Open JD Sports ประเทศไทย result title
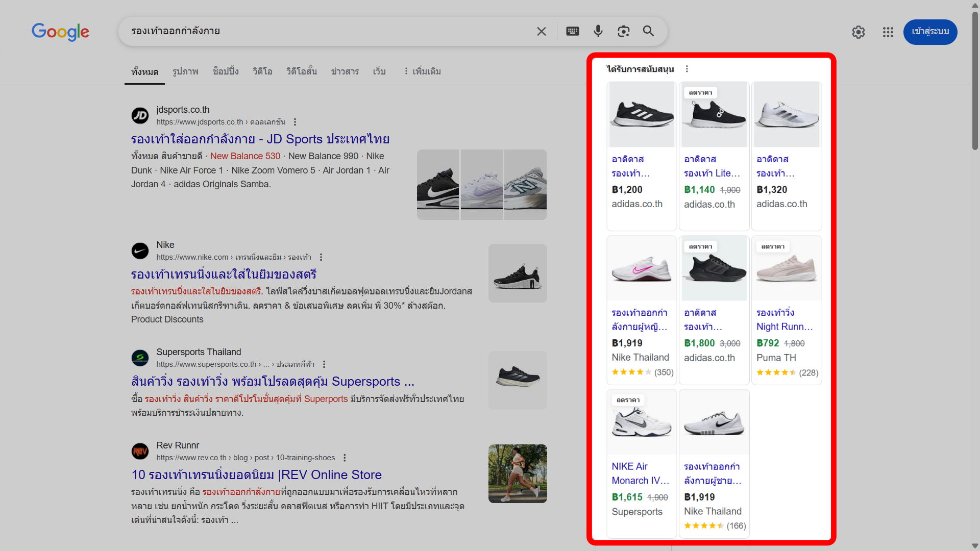Viewport: 980px width, 551px height. [x=260, y=139]
